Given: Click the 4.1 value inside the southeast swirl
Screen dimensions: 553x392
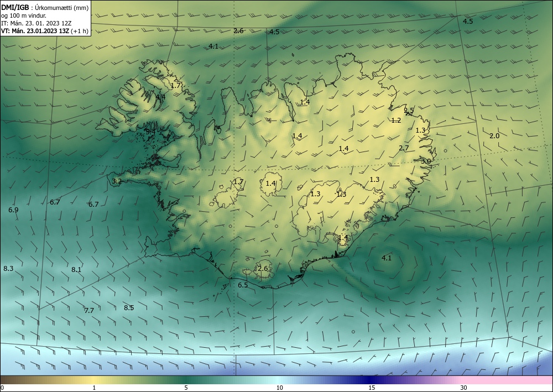Looking at the screenshot, I should (x=387, y=258).
